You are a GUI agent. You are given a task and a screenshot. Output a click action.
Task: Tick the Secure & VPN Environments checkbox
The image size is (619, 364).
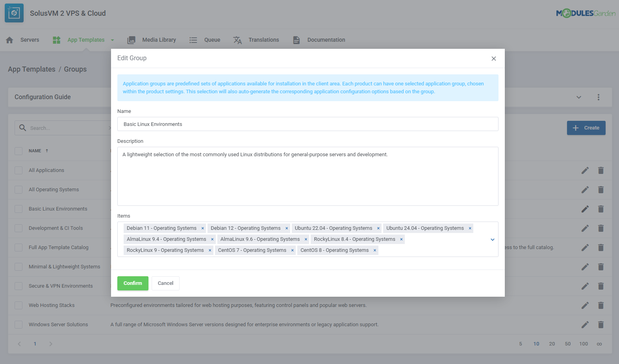(x=19, y=286)
